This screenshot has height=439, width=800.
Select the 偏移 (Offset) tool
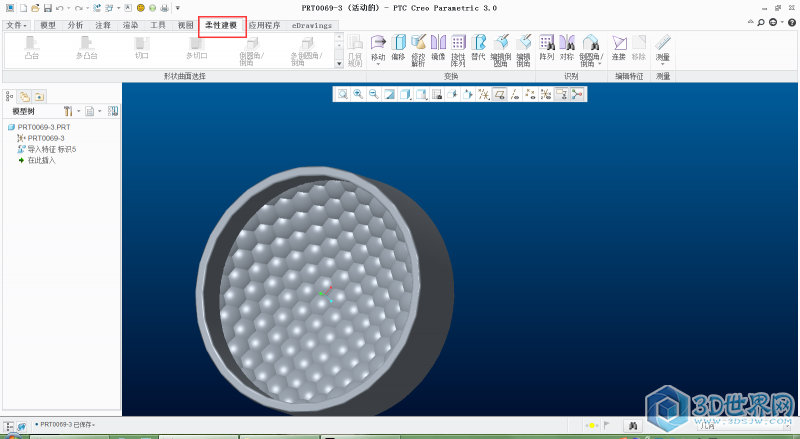point(398,48)
